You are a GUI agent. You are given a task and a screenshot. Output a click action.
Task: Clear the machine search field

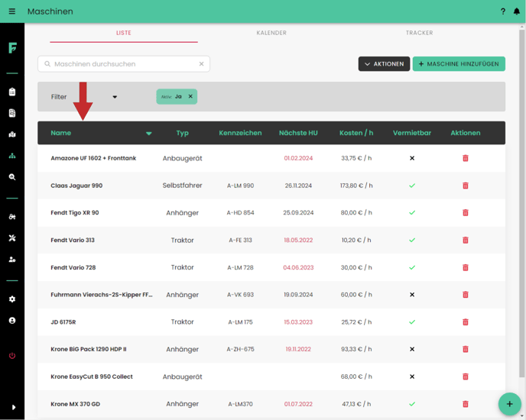point(201,63)
